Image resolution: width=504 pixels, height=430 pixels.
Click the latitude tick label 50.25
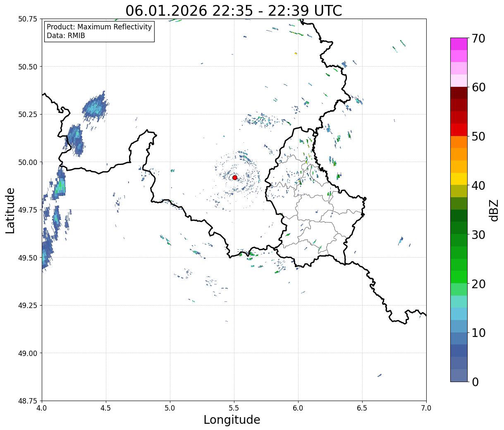pos(27,115)
